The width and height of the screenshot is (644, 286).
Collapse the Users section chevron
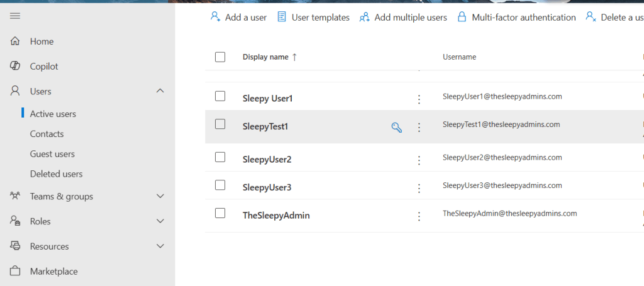point(160,91)
